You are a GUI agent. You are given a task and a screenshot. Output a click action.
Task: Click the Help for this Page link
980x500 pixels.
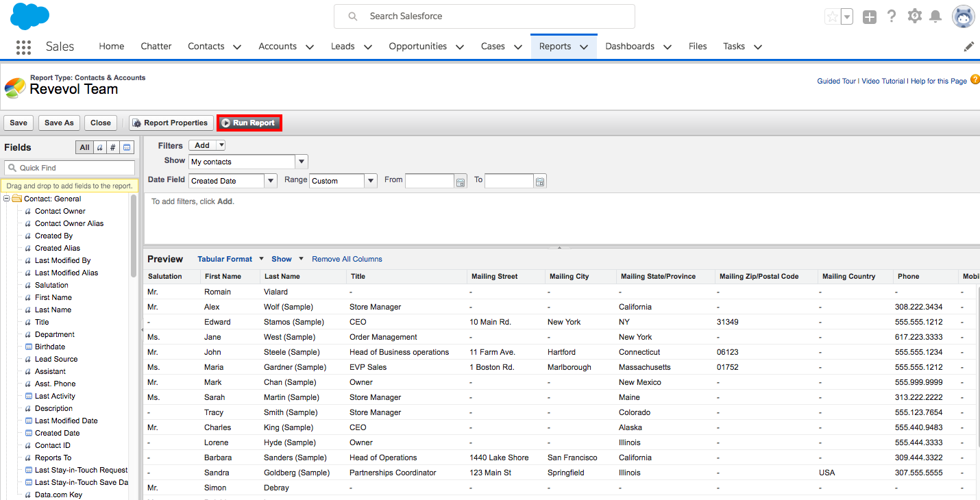coord(939,81)
